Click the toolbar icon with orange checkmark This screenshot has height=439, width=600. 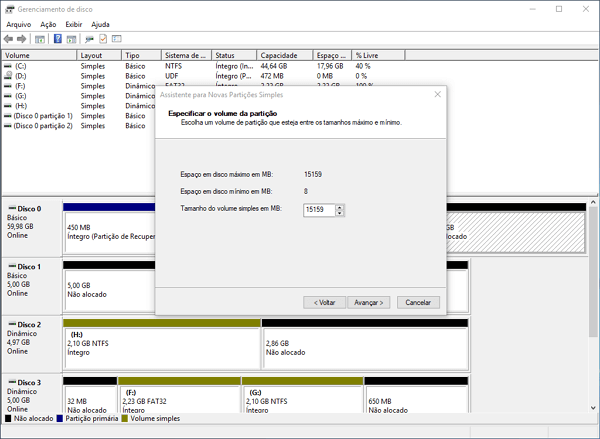click(x=102, y=38)
